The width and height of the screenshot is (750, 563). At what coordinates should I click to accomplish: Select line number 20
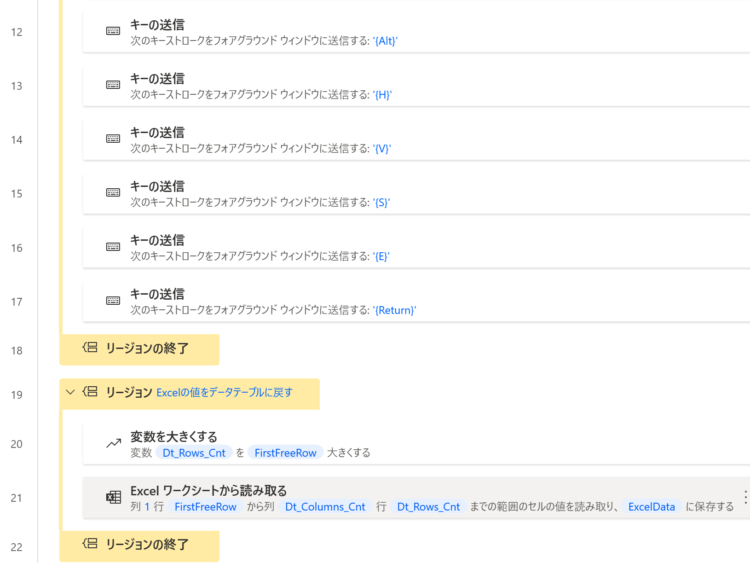pos(17,444)
